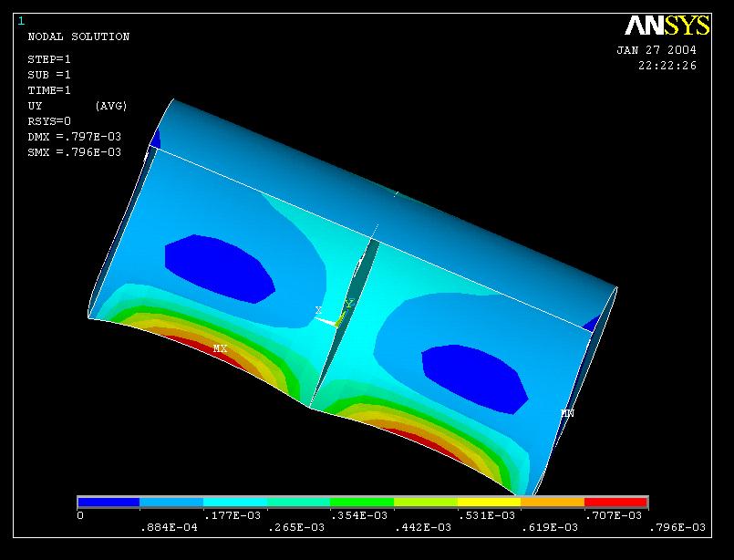Click the MX maximum displacement marker
734x560 pixels.
(220, 348)
